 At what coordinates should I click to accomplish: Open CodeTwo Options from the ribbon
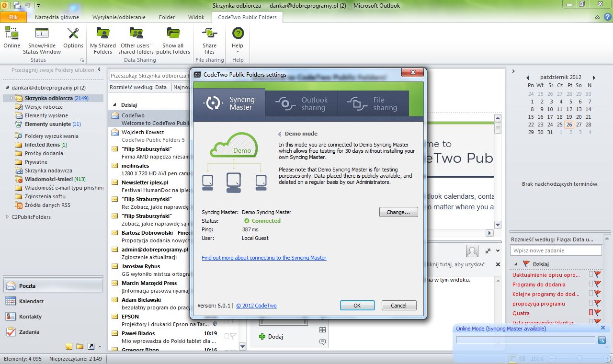pos(73,38)
